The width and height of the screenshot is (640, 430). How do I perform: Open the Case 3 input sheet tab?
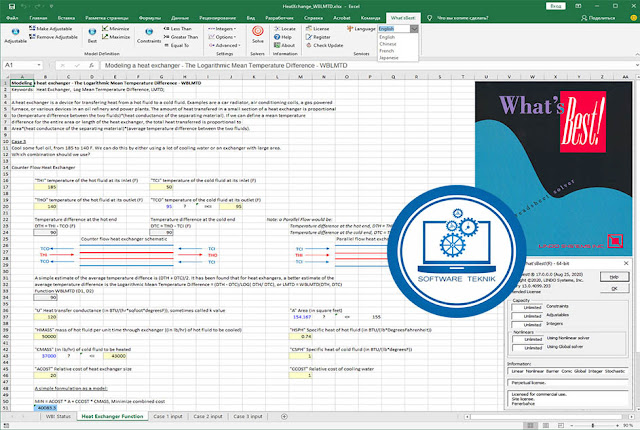click(248, 417)
